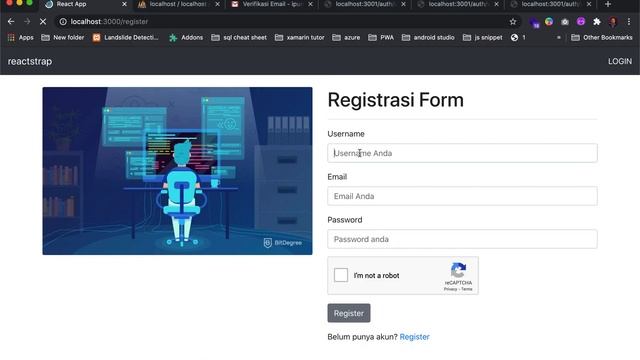640x360 pixels.
Task: Expand the New folder bookmark folder
Action: tap(63, 38)
